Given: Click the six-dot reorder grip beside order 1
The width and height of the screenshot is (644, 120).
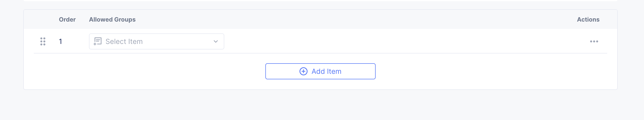Looking at the screenshot, I should point(43,41).
